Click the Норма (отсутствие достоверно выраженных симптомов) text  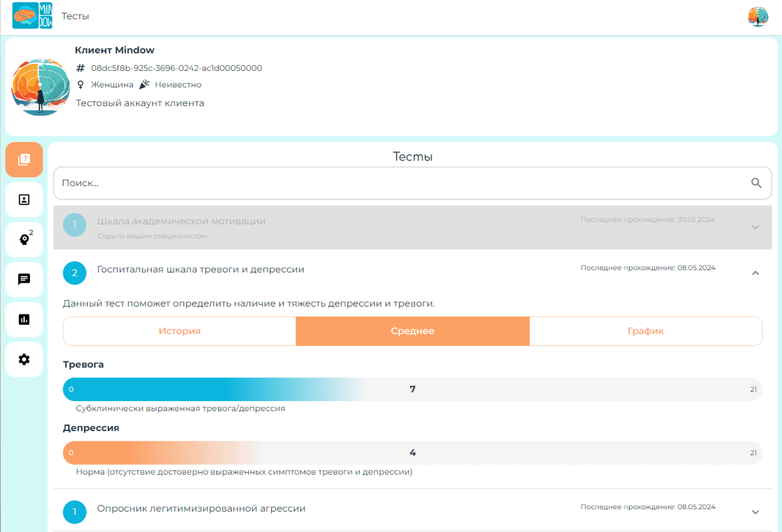(244, 471)
